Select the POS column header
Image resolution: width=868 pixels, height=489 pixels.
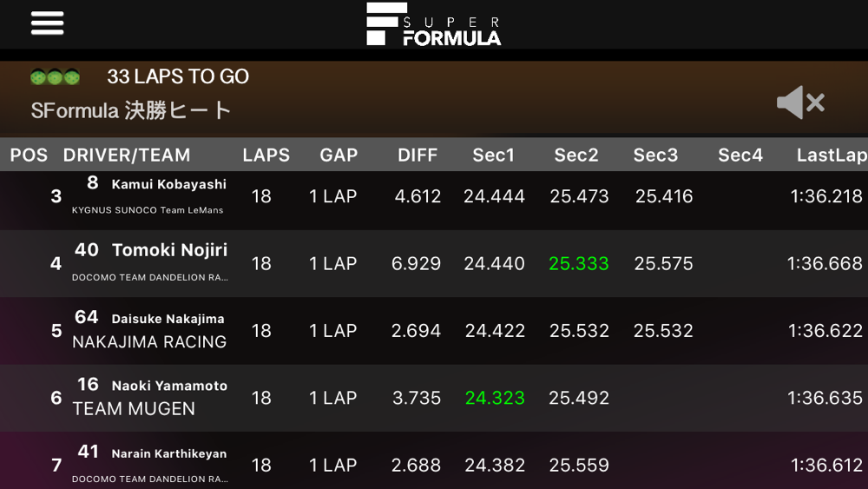[29, 155]
